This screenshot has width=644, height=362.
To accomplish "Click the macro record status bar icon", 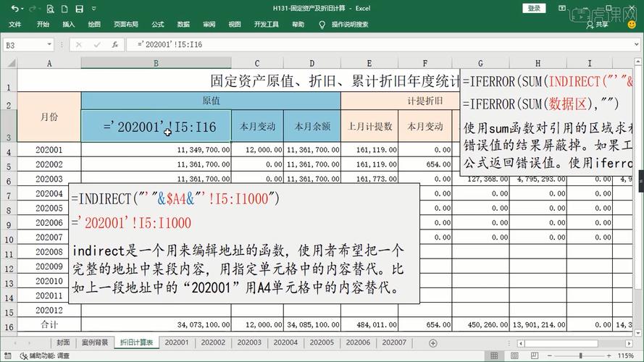I will pyautogui.click(x=8, y=355).
